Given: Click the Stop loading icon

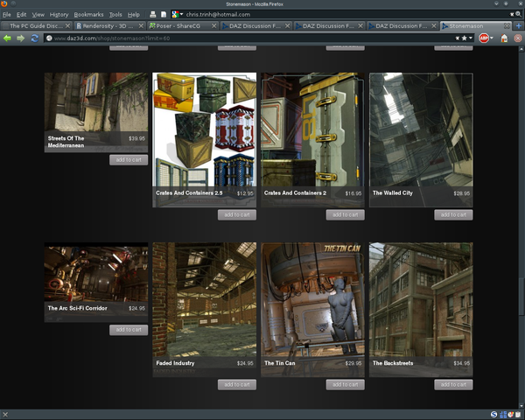Looking at the screenshot, I should pos(516,38).
